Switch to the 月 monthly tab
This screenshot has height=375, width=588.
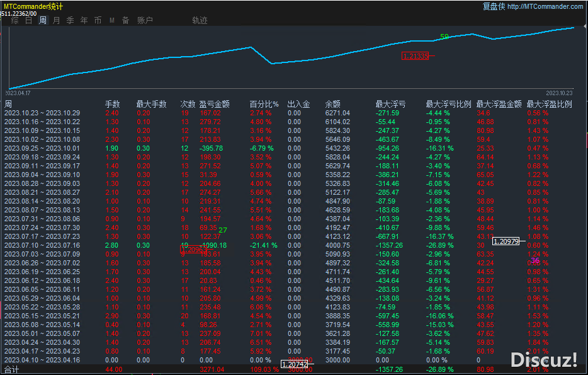tap(57, 20)
